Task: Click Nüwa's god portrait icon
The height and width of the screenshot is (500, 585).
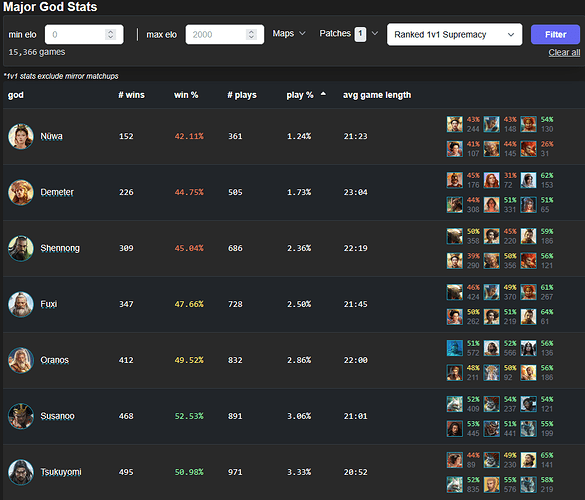Action: tap(21, 137)
